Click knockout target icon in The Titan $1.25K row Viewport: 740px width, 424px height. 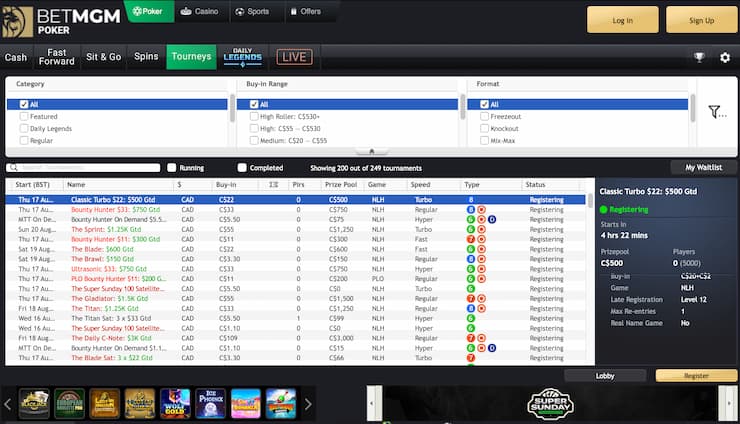click(481, 308)
